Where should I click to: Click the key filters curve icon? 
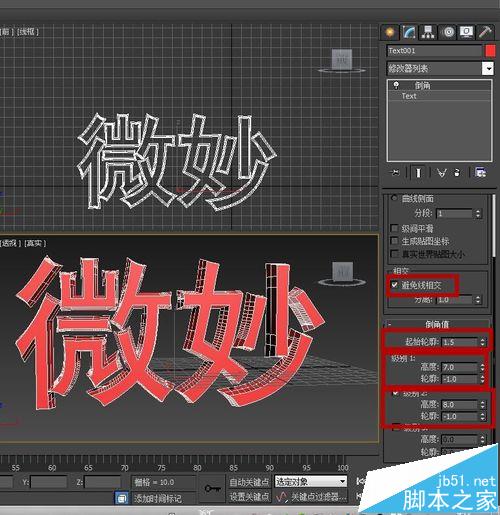tap(282, 497)
